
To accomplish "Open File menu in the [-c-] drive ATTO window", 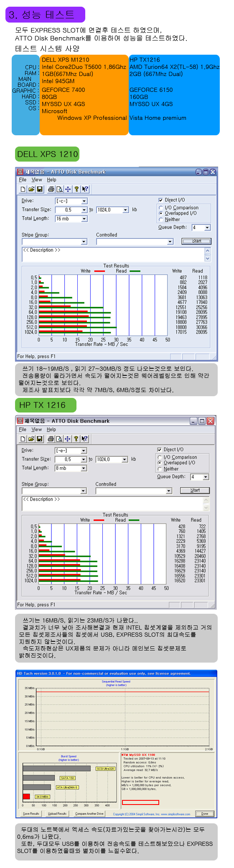I will tap(23, 180).
